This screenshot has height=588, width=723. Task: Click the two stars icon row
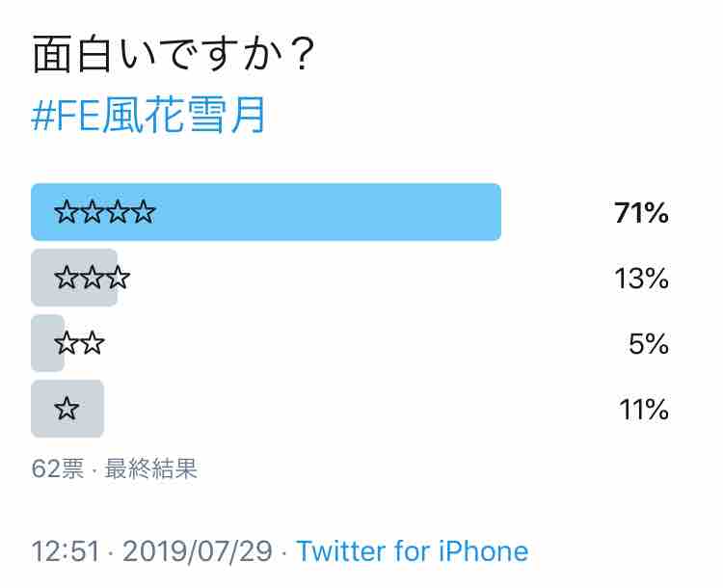pyautogui.click(x=79, y=343)
